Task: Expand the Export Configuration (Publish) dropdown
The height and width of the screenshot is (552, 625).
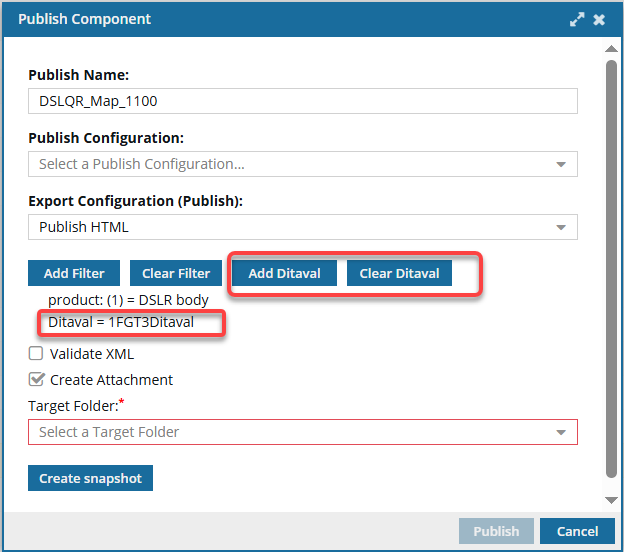Action: click(x=303, y=227)
